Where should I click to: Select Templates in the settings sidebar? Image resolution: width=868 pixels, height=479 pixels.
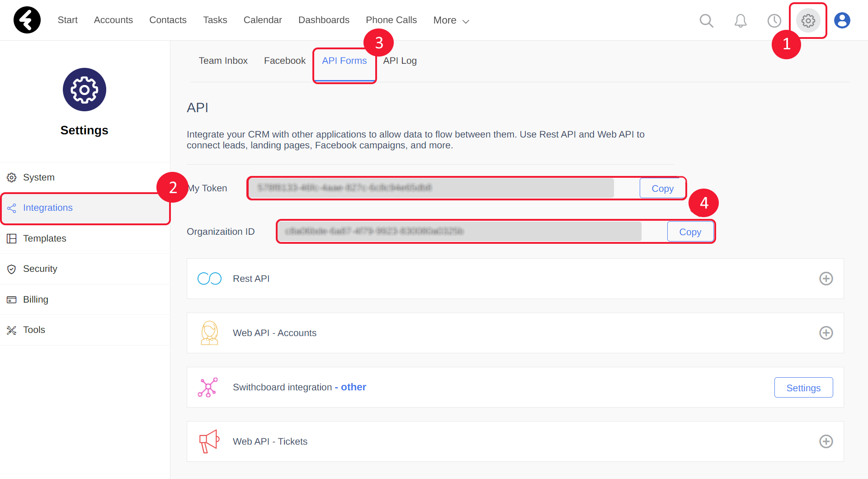pos(85,238)
